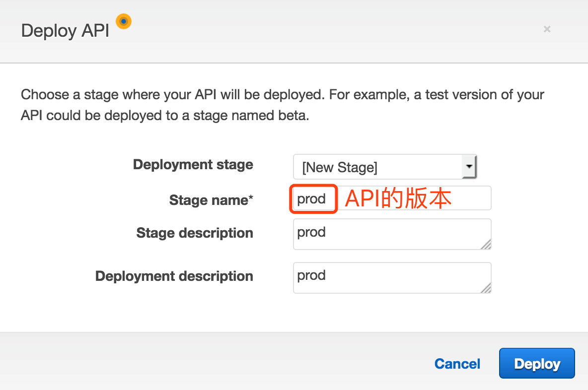This screenshot has width=588, height=390.
Task: Close the Deploy API dialog with ×
Action: (x=547, y=29)
